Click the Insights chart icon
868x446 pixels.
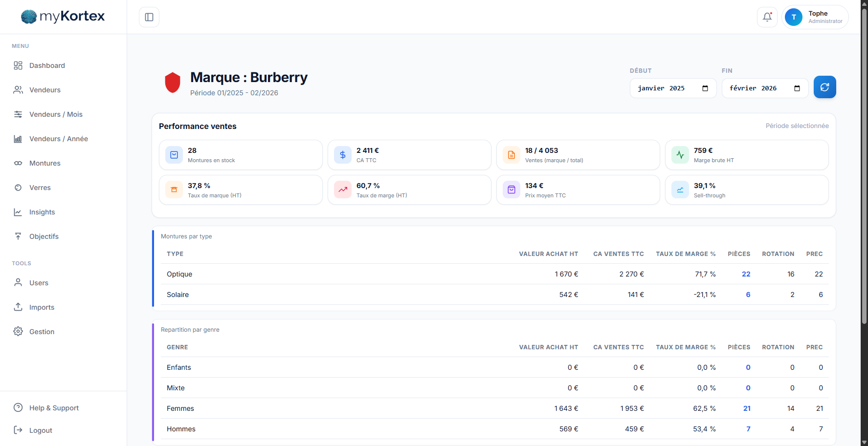[x=18, y=212]
